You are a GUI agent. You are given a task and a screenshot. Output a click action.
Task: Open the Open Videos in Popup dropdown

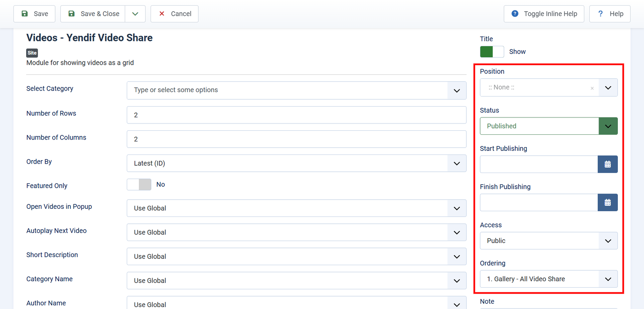pyautogui.click(x=297, y=208)
